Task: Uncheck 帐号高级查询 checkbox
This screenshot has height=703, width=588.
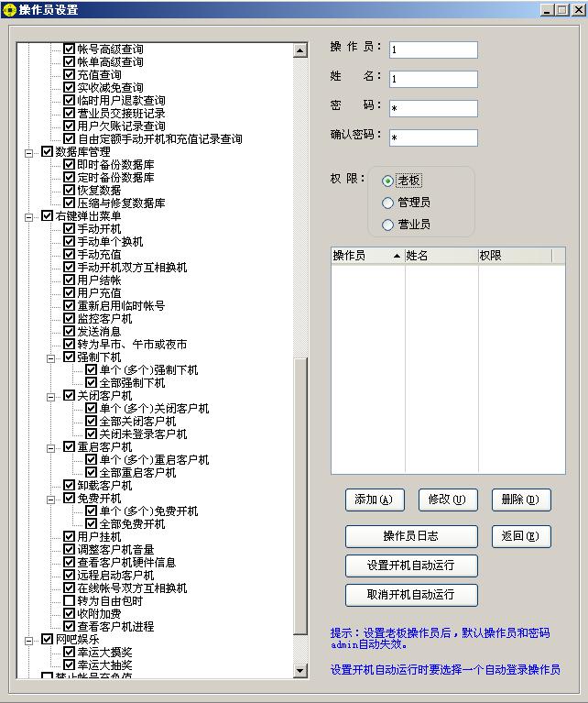Action: (69, 49)
